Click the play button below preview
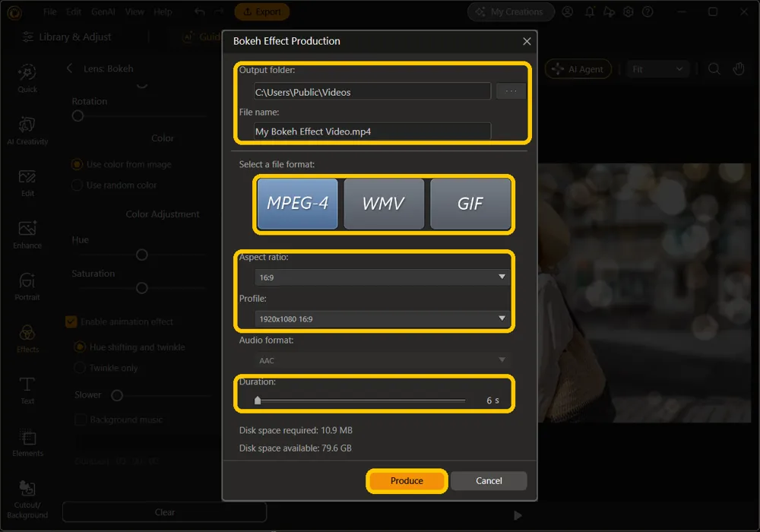The width and height of the screenshot is (760, 532). 518,515
